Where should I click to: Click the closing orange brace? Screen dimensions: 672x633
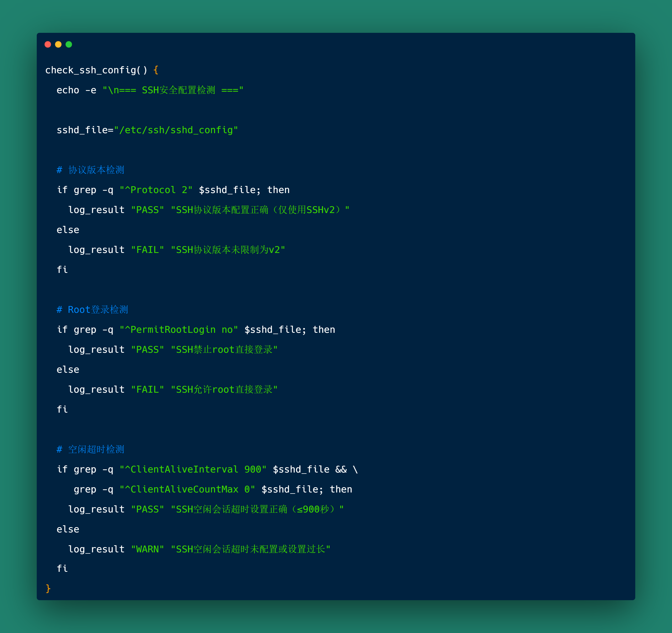[x=48, y=588]
